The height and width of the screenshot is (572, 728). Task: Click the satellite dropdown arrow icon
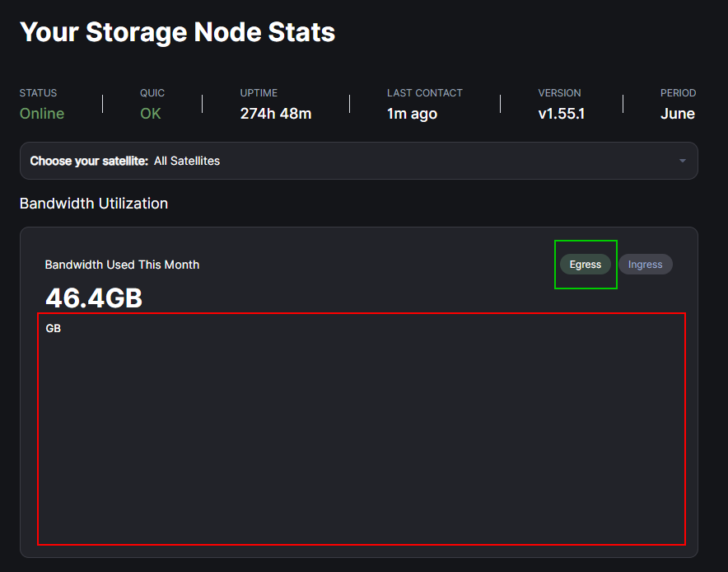[x=682, y=161]
